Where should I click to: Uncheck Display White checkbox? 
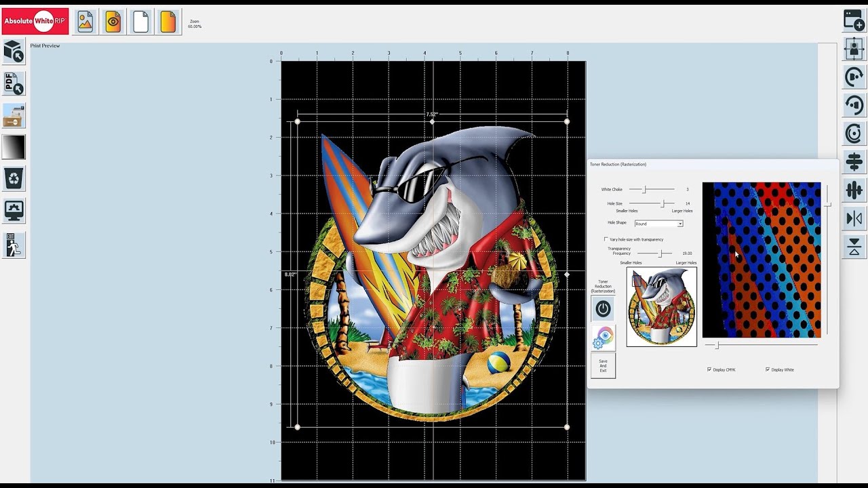click(768, 369)
